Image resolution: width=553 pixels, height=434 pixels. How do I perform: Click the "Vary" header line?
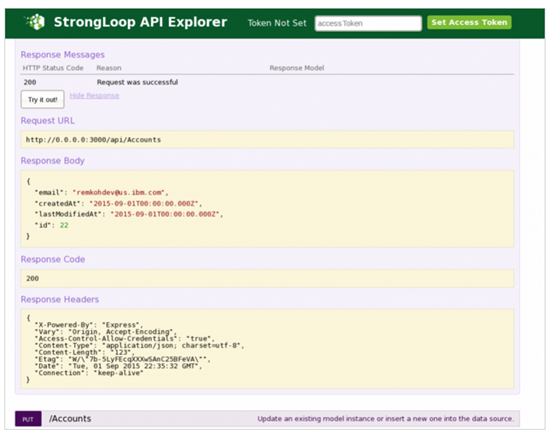[x=105, y=332]
